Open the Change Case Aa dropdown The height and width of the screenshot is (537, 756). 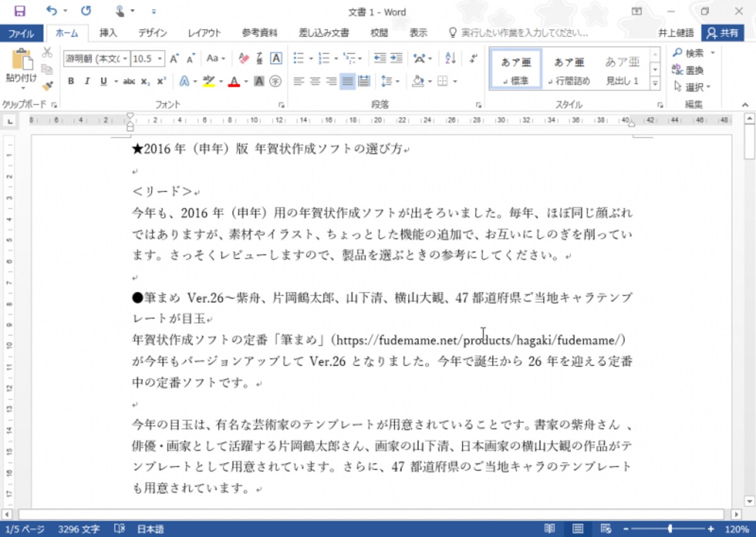216,59
